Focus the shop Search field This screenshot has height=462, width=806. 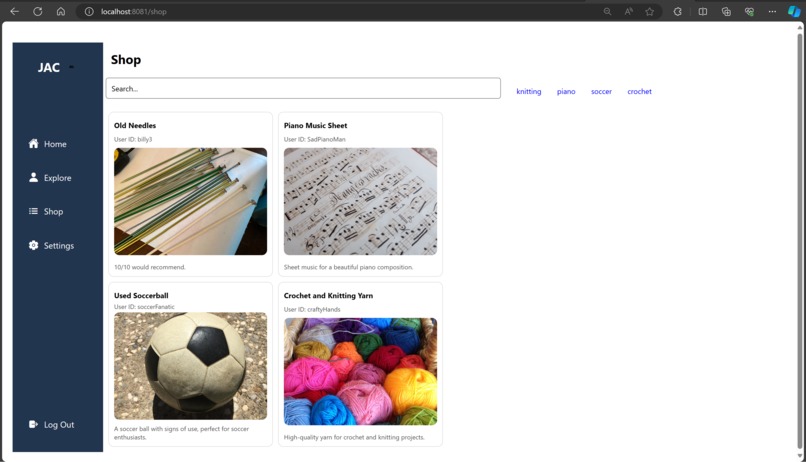click(303, 88)
